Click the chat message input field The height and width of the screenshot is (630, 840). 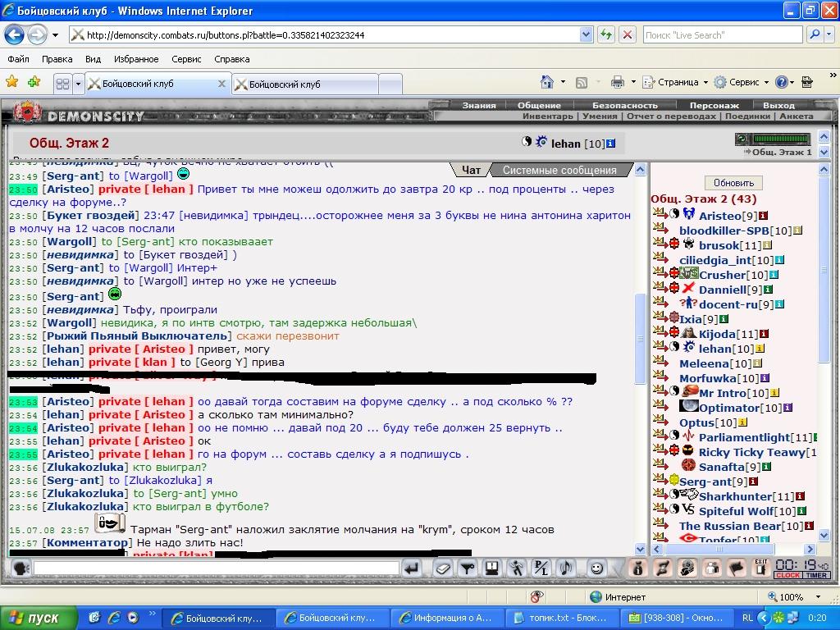(217, 568)
